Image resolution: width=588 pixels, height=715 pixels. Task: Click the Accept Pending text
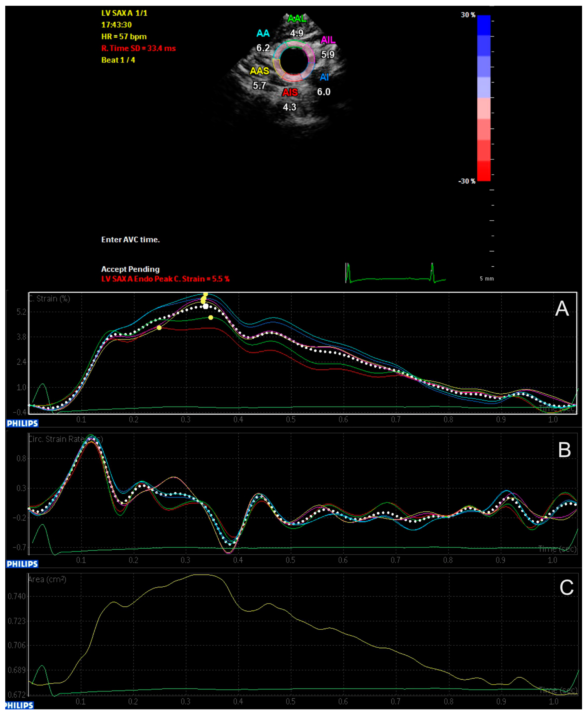point(130,269)
